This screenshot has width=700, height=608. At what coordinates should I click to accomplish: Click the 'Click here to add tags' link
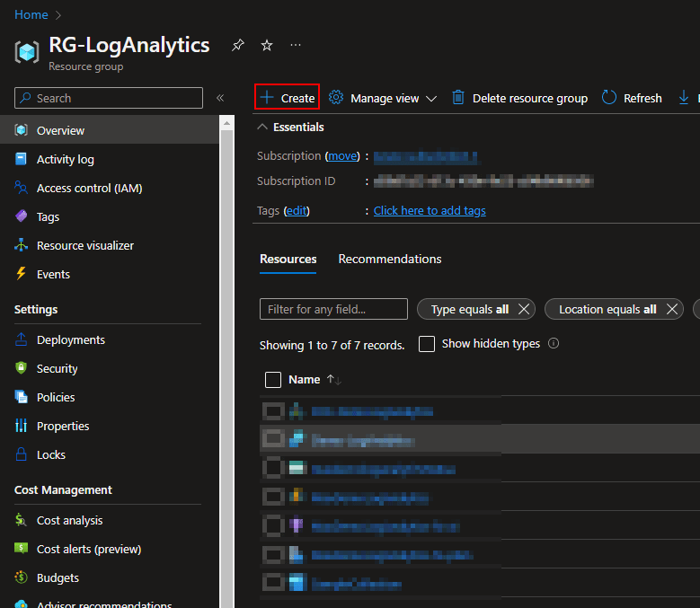(430, 210)
